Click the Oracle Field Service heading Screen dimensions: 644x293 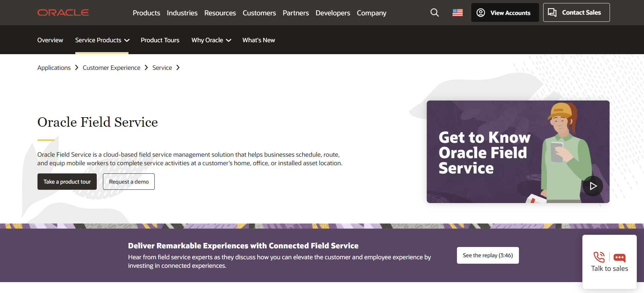coord(97,122)
